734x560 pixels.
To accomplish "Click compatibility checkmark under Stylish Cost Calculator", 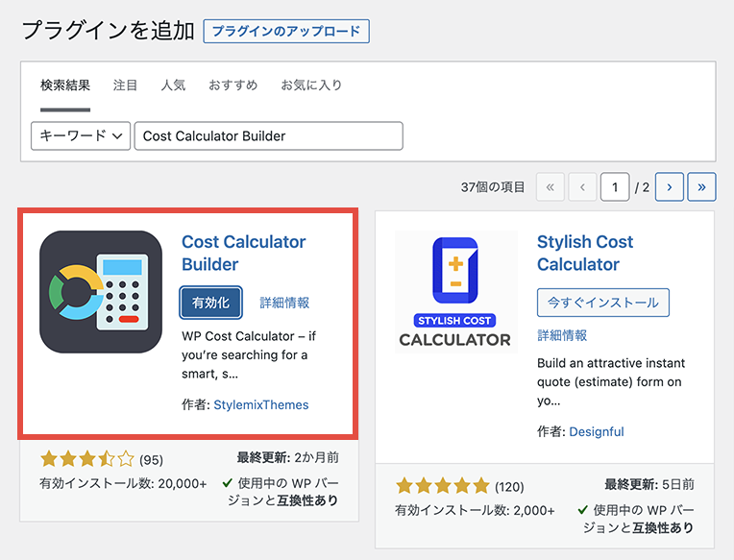I will (x=583, y=509).
